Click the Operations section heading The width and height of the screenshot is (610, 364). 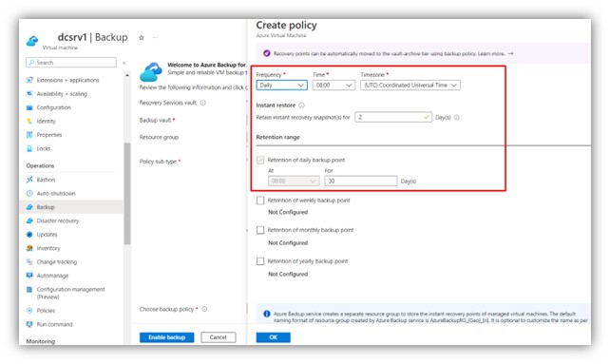point(41,166)
